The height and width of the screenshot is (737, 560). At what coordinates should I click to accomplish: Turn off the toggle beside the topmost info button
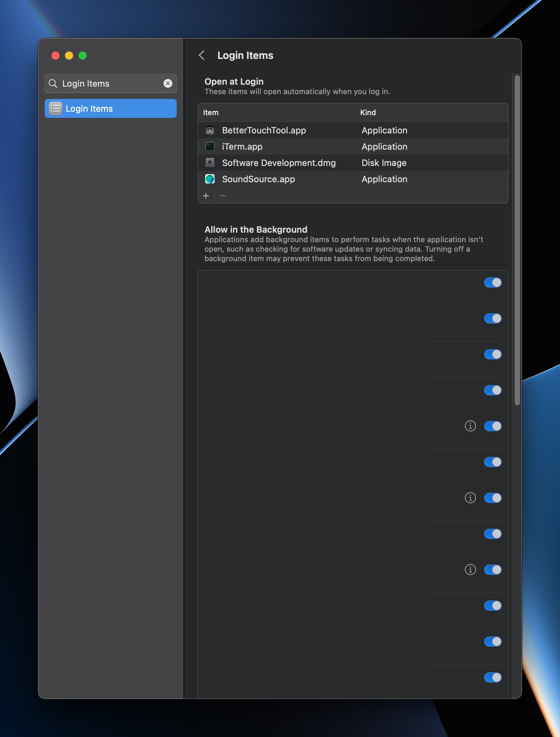pyautogui.click(x=493, y=426)
